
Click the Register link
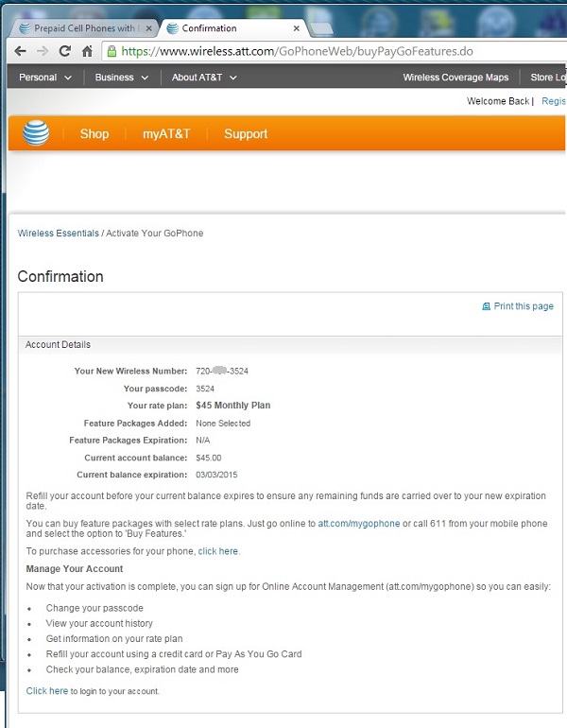[554, 101]
